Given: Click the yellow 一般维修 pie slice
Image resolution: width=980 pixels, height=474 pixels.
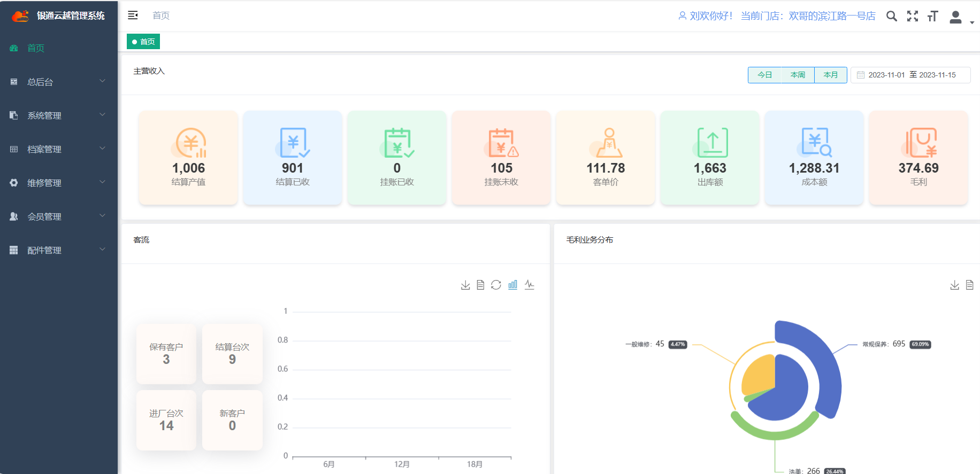Looking at the screenshot, I should click(760, 374).
